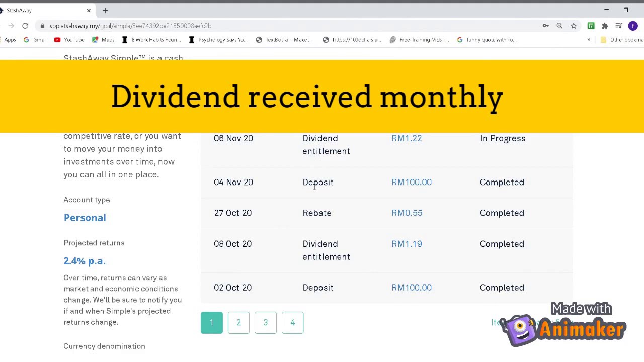Click the Account type label
The width and height of the screenshot is (644, 362).
[x=87, y=200]
